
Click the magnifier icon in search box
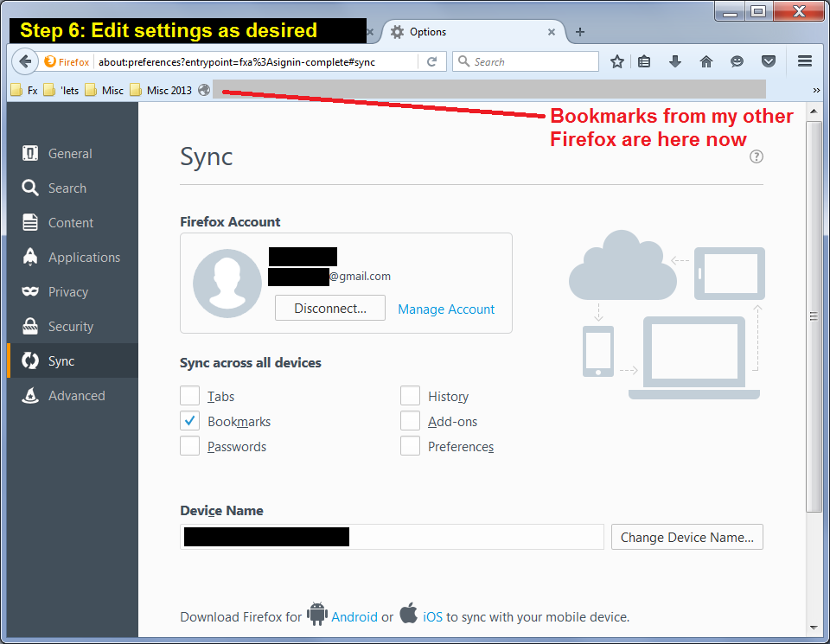pyautogui.click(x=463, y=61)
